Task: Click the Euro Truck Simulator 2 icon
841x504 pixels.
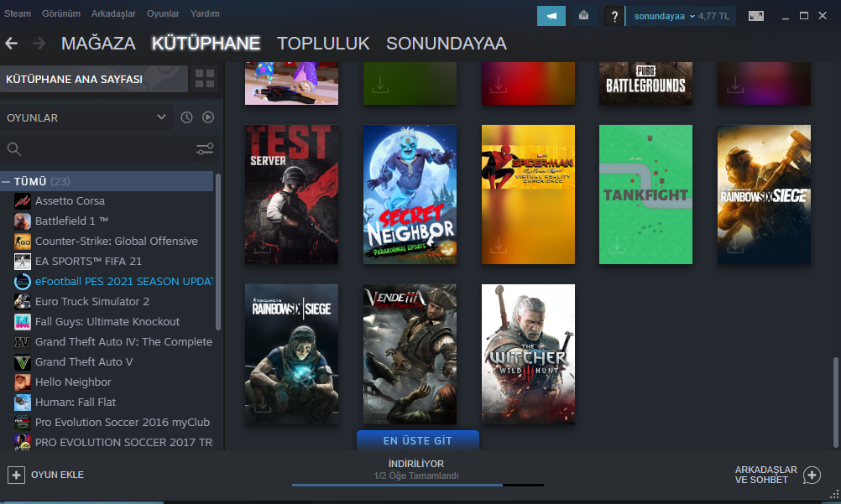Action: (23, 301)
